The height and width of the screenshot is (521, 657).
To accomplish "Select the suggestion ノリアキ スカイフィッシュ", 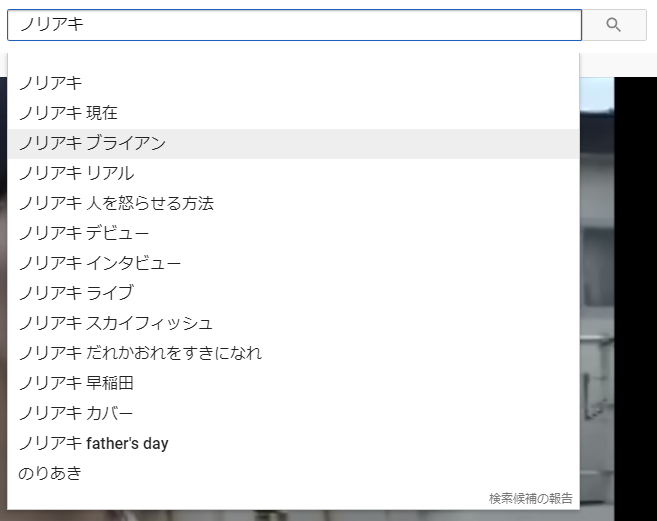I will (293, 324).
